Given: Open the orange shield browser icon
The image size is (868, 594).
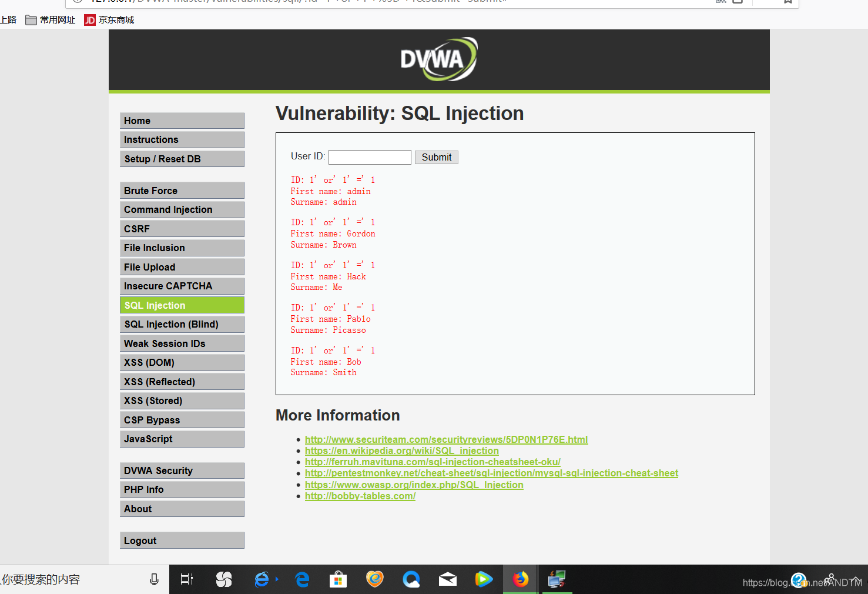Looking at the screenshot, I should (375, 579).
